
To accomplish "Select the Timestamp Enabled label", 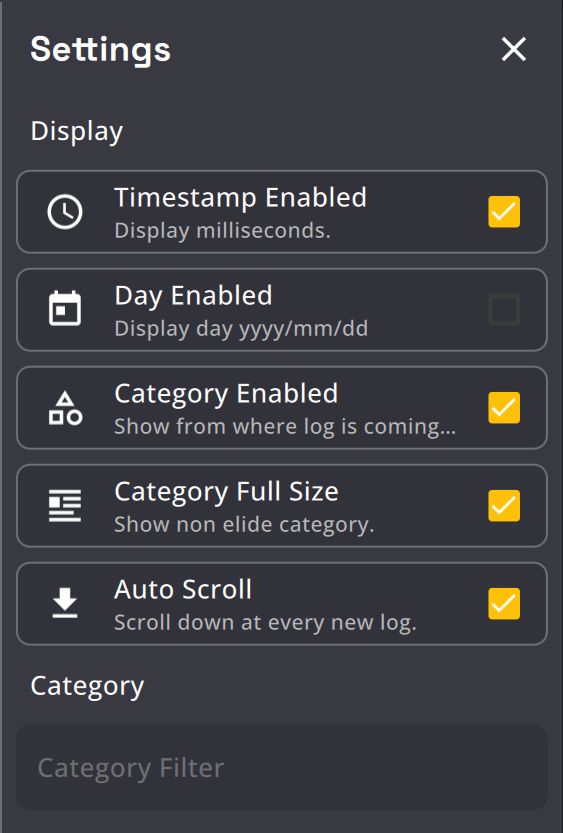I will (241, 198).
